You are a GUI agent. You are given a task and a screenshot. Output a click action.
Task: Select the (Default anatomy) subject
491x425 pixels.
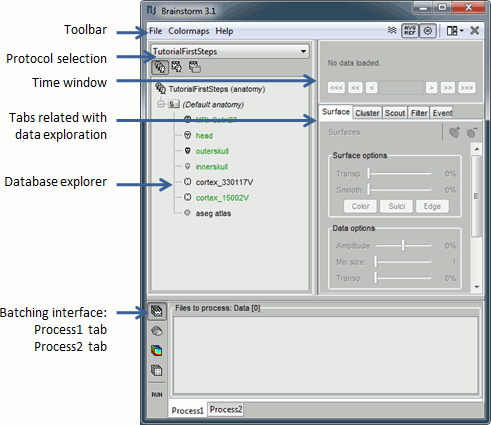(213, 105)
